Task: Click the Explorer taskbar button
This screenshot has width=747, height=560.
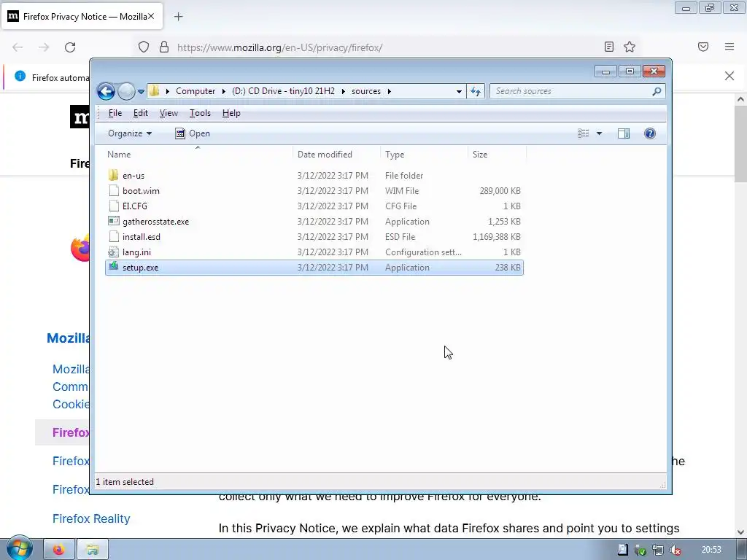Action: tap(93, 550)
